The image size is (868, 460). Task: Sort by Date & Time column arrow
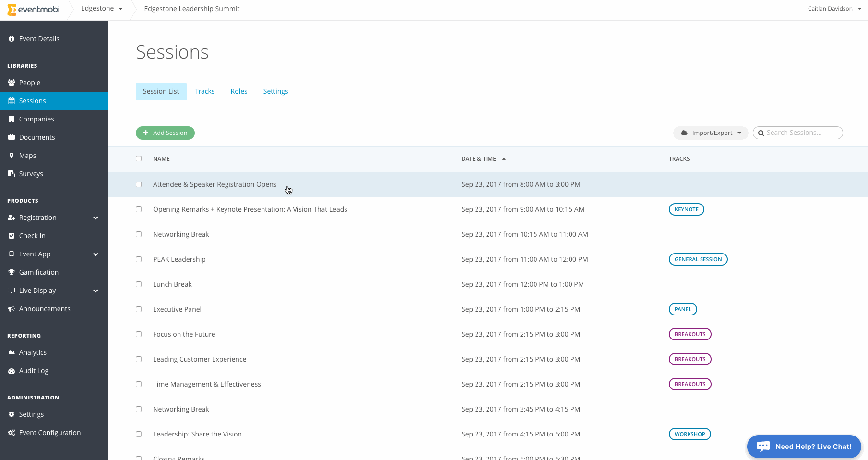click(504, 159)
